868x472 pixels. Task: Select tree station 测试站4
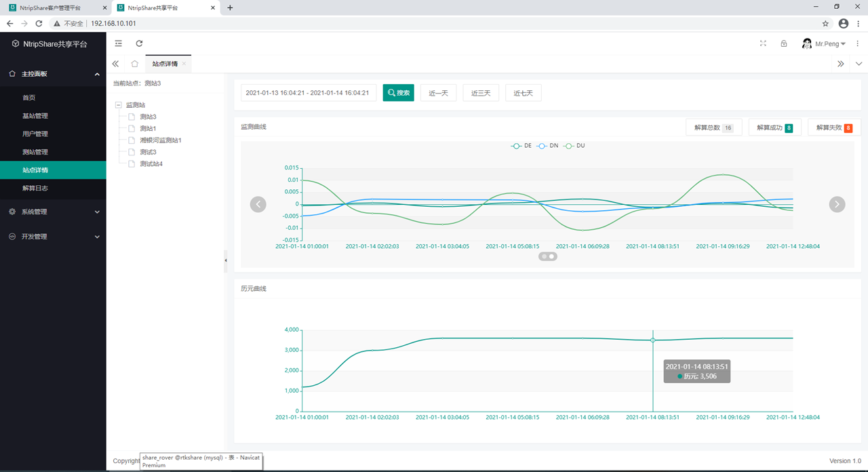151,164
